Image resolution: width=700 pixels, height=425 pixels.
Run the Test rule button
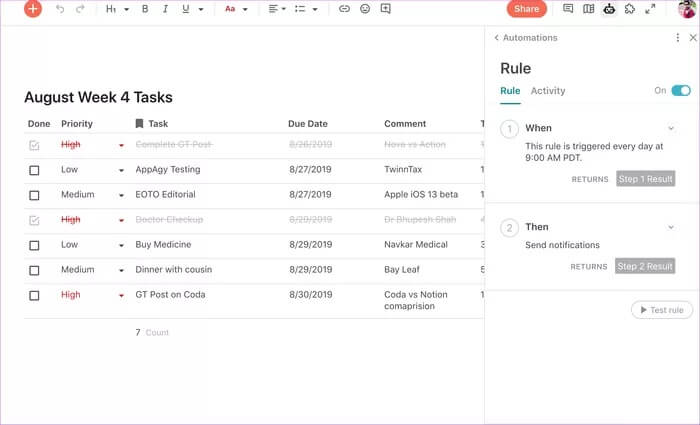662,310
